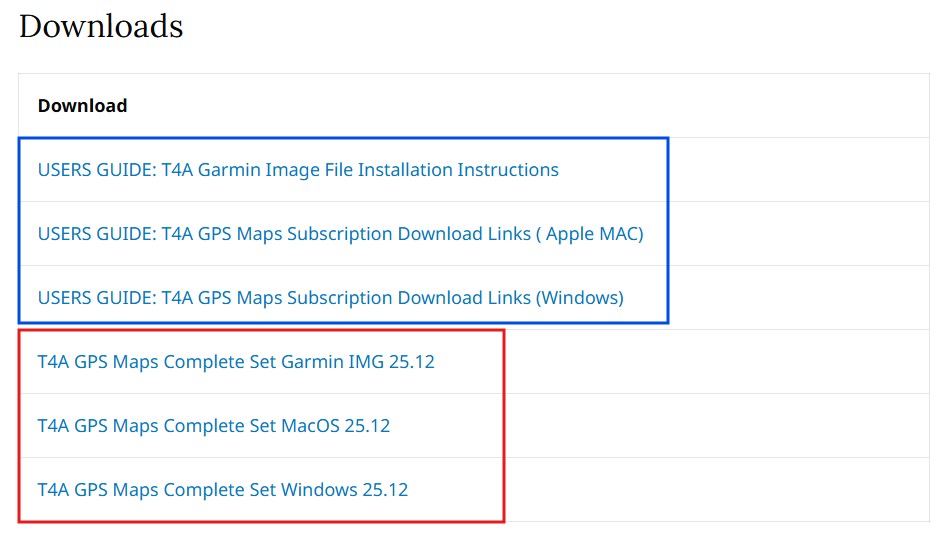
Task: Click the bold Download label above the links
Action: click(x=82, y=106)
